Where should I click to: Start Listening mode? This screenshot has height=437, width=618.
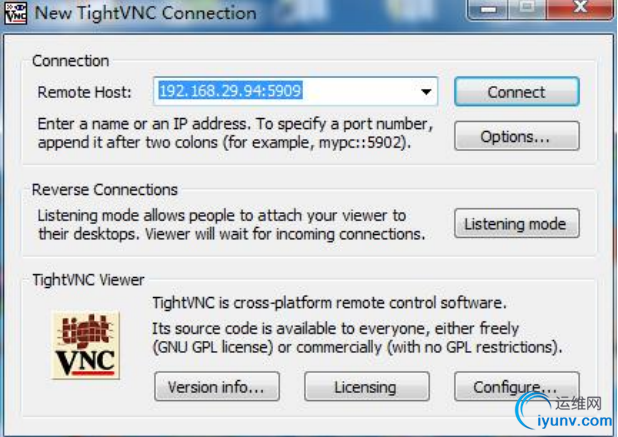[x=517, y=223]
